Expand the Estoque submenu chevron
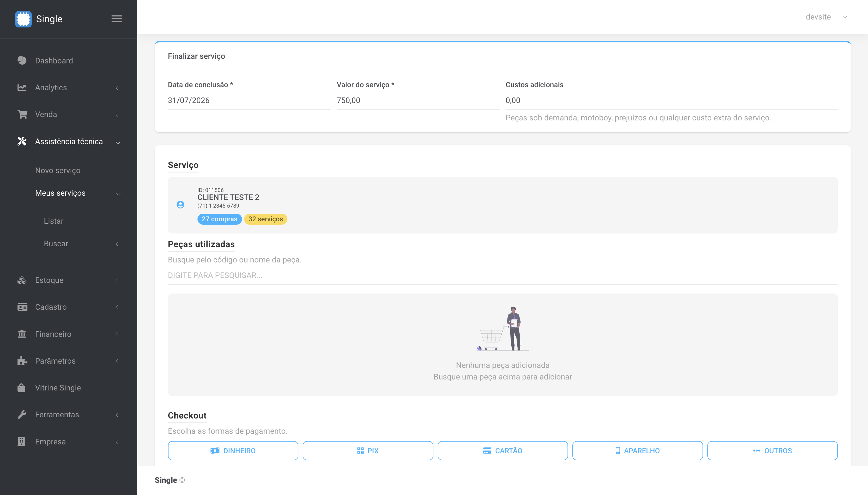 117,280
